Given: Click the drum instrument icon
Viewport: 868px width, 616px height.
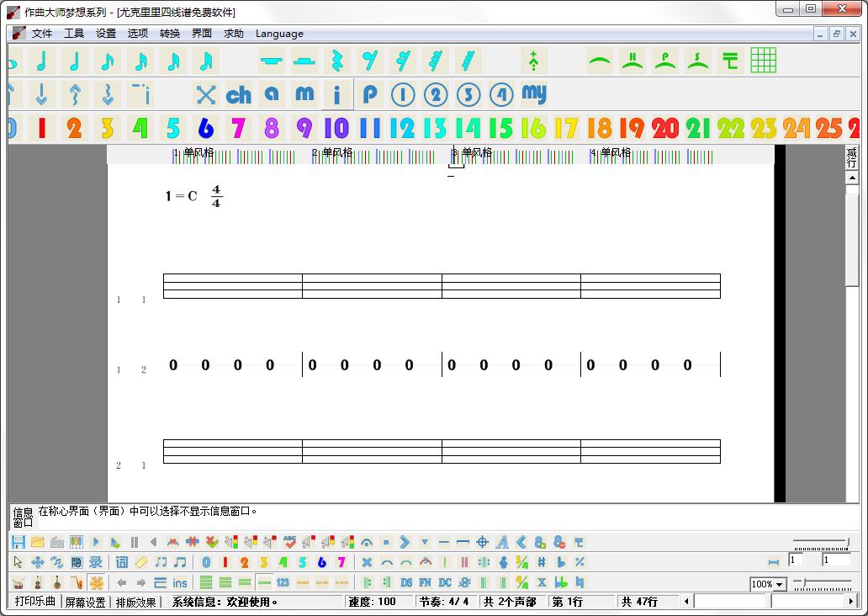Looking at the screenshot, I should tap(18, 582).
